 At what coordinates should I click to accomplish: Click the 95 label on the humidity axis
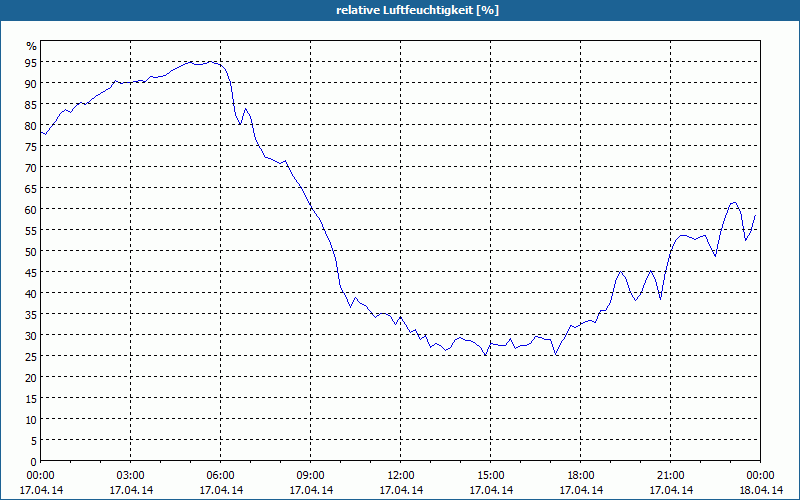coord(31,62)
